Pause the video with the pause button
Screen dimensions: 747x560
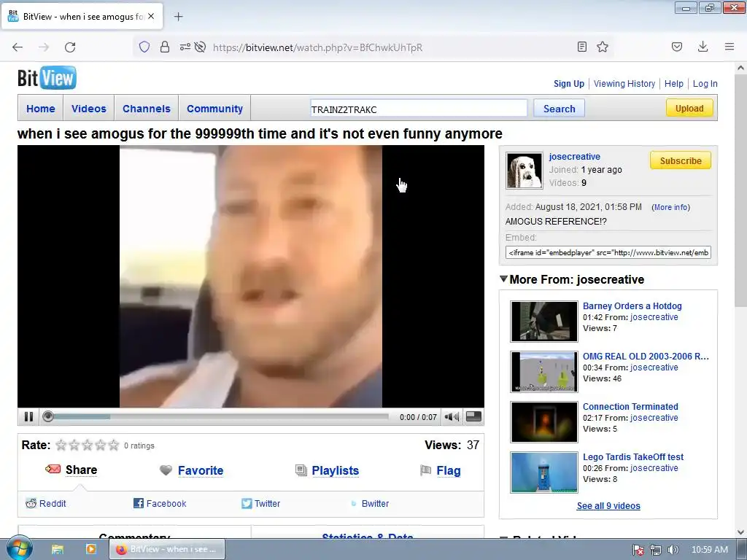28,416
